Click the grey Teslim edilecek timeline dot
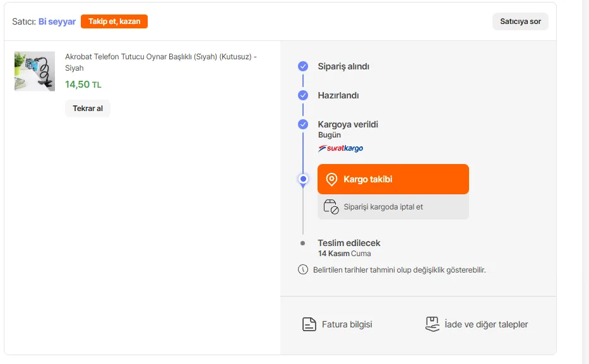 pos(303,243)
